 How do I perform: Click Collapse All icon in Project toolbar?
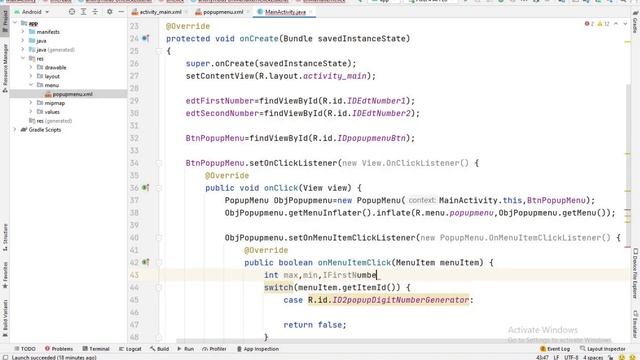point(95,12)
